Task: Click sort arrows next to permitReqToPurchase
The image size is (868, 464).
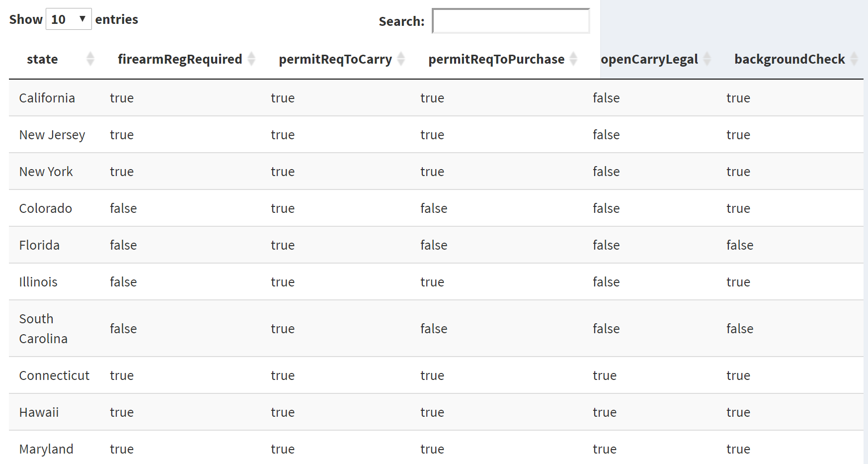Action: click(573, 59)
